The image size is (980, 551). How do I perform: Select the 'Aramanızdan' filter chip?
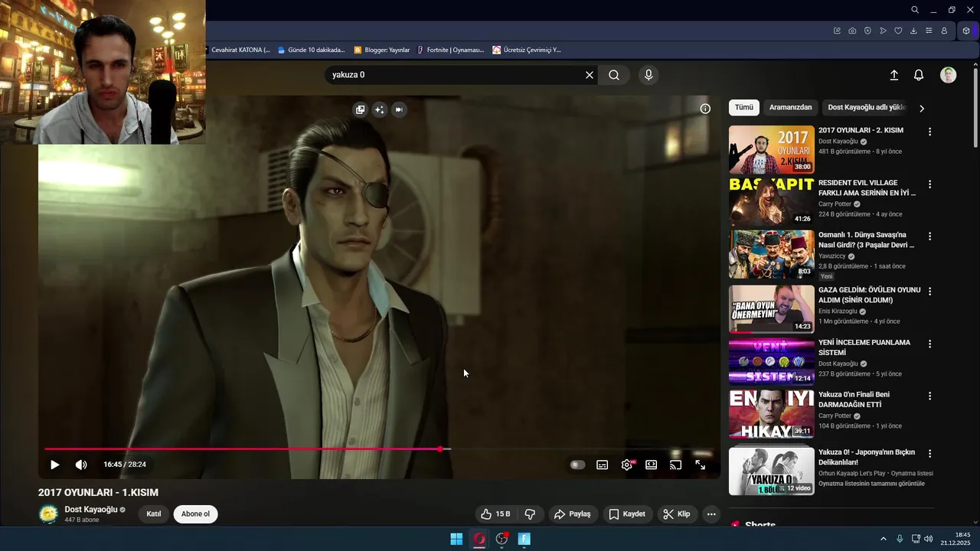(x=790, y=108)
